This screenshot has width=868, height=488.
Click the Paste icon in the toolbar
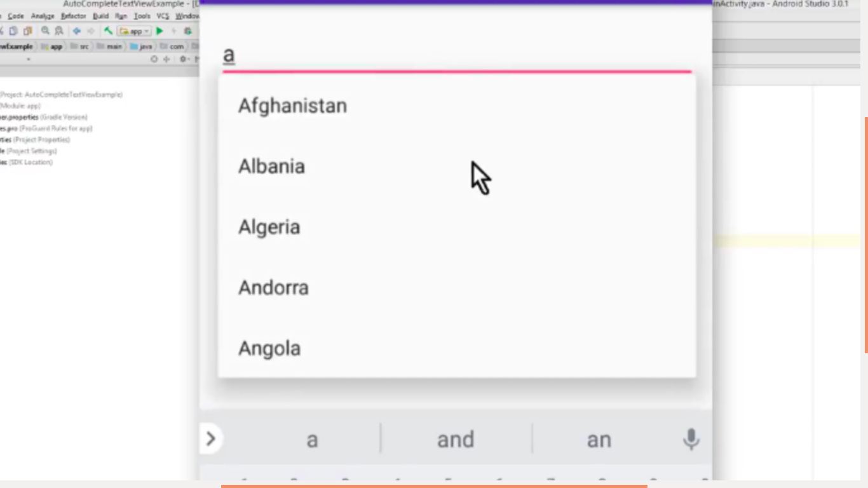click(27, 30)
